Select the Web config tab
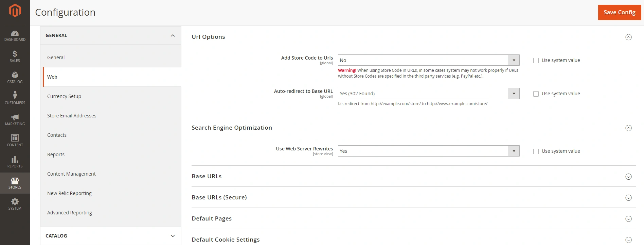644x245 pixels. click(x=112, y=77)
